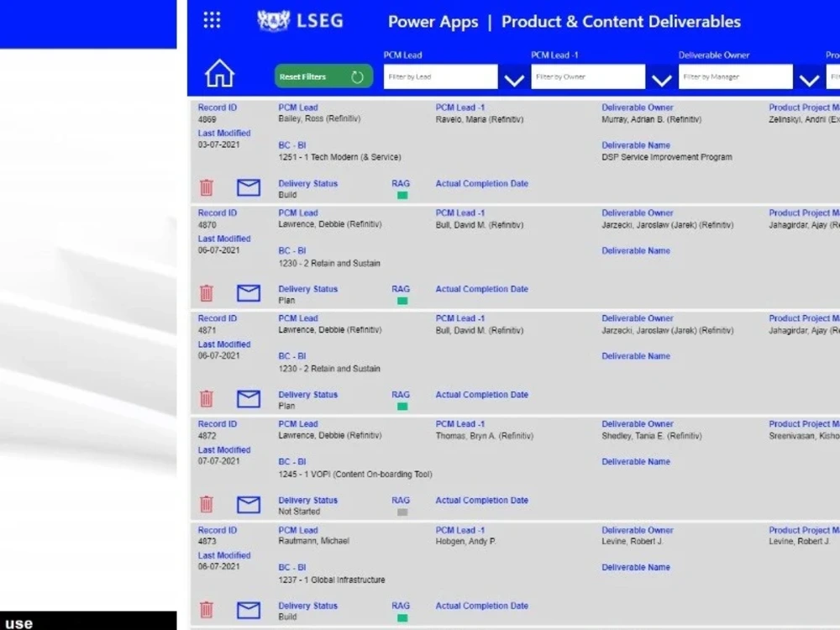Screen dimensions: 840x630
Task: Open the envelope icon for record 4870
Action: (x=249, y=293)
